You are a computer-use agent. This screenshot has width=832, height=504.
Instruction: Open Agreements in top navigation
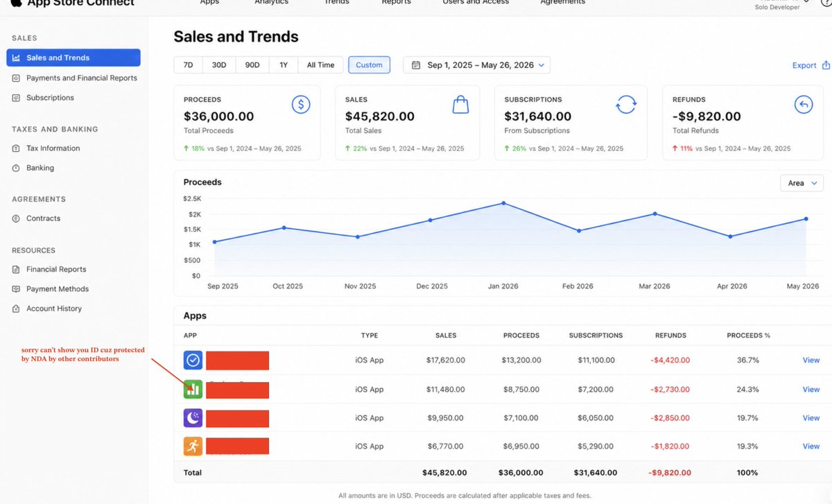(562, 3)
